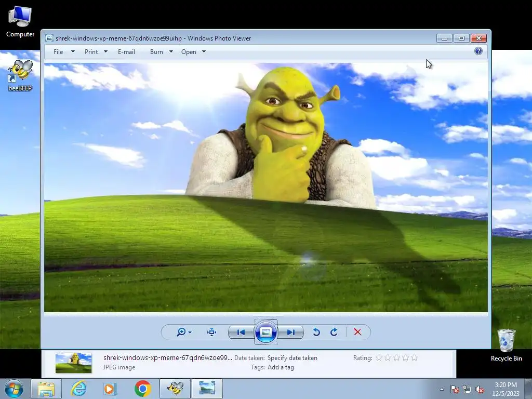Delete the current photo with red X
The image size is (532, 399).
[x=357, y=332]
